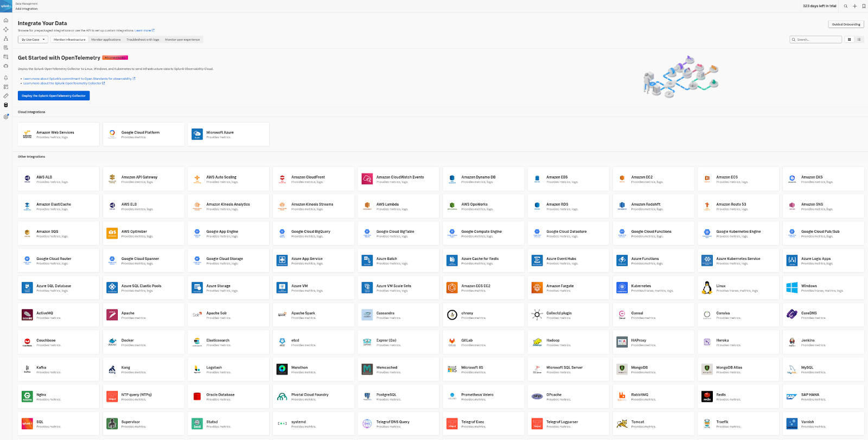Open the By Use Case dropdown
This screenshot has width=868, height=440.
tap(33, 40)
